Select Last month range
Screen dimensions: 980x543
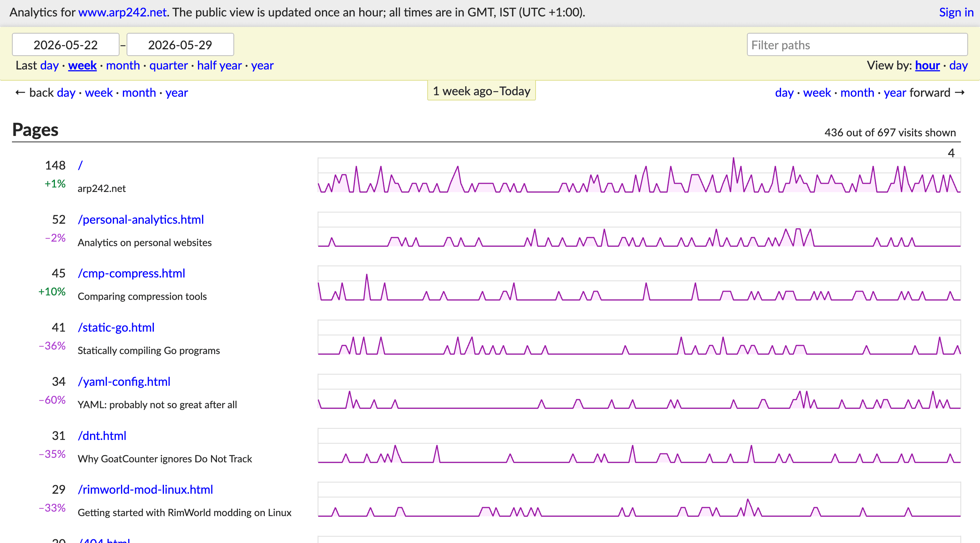[123, 65]
